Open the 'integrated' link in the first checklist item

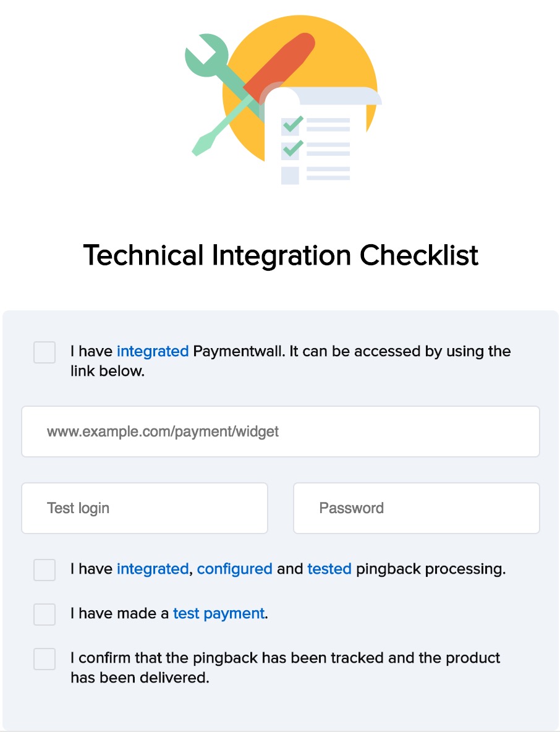[152, 351]
